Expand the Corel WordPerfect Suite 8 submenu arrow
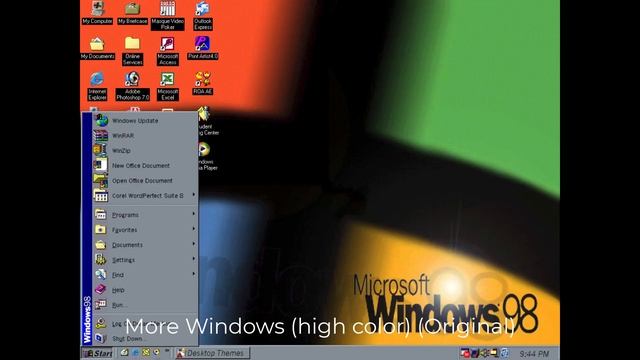The height and width of the screenshot is (360, 640). coord(193,195)
